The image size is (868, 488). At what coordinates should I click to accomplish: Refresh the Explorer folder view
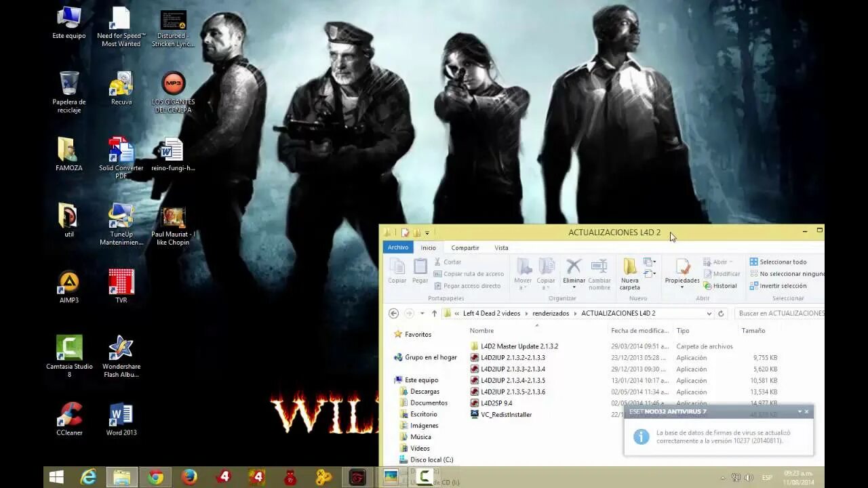[x=721, y=314]
